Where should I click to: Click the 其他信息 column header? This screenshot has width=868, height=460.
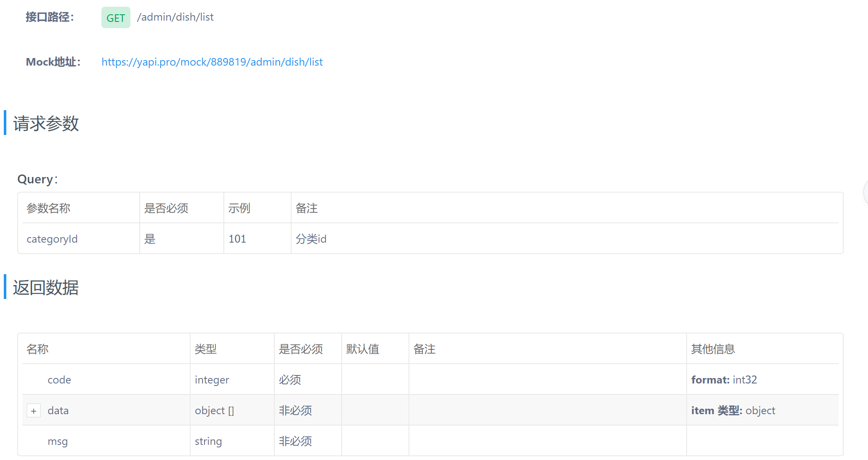[x=713, y=349]
